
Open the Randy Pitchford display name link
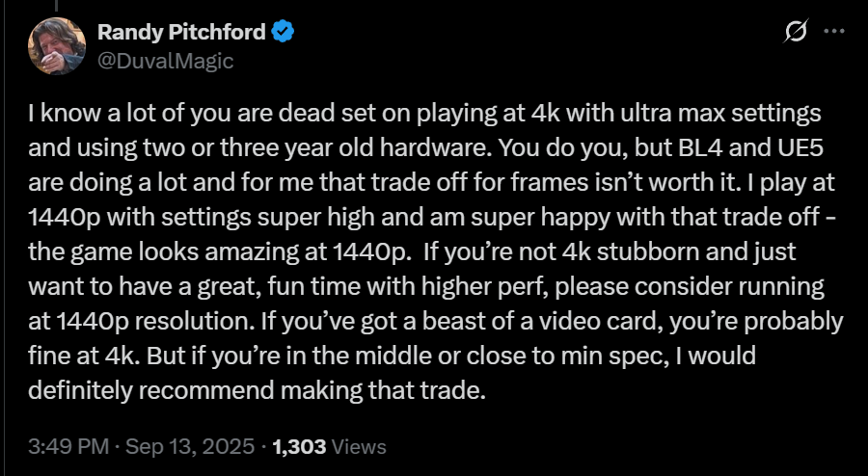(x=181, y=32)
